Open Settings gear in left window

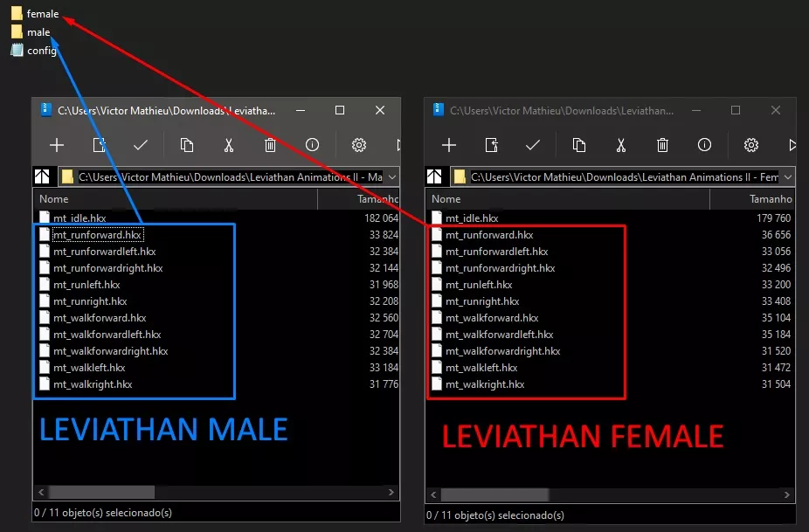point(359,145)
